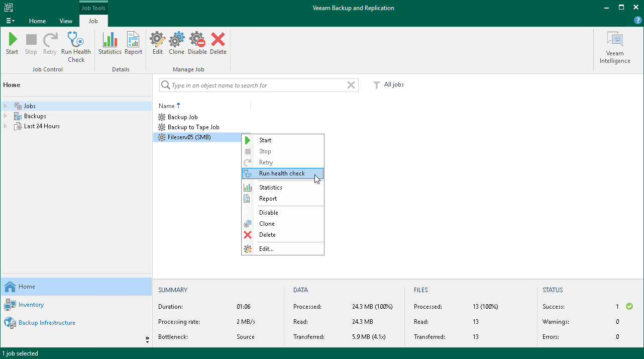Click the Bottleneck value Source
This screenshot has width=644, height=359.
tap(246, 337)
